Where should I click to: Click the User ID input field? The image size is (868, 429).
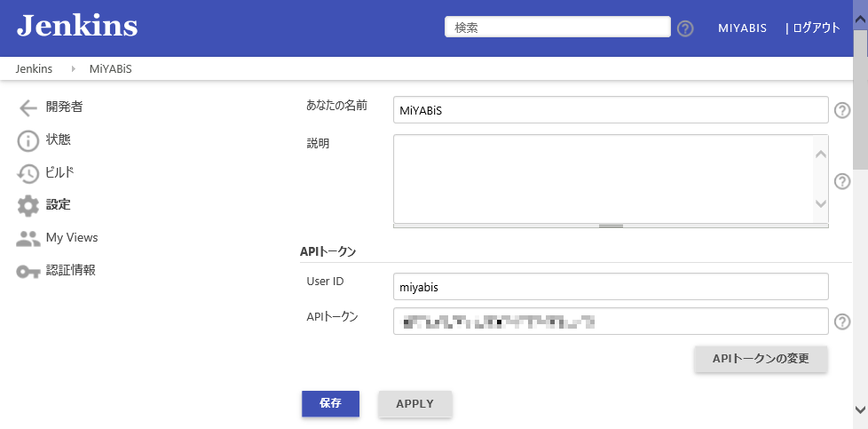coord(610,287)
